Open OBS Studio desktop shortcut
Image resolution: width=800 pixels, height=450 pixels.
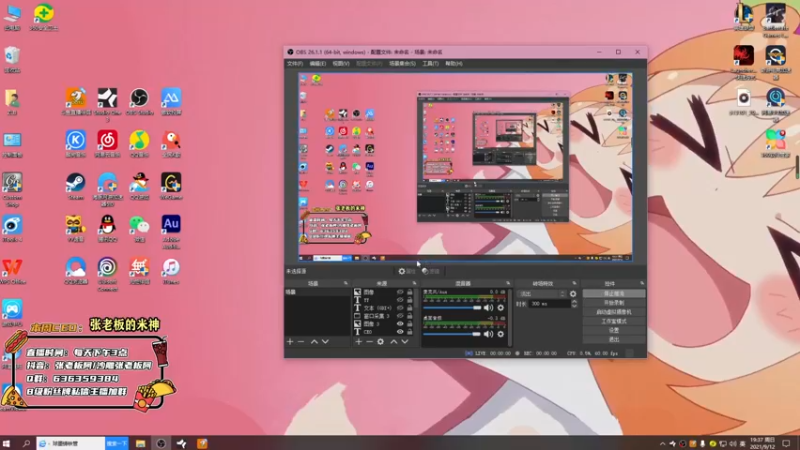tap(139, 102)
